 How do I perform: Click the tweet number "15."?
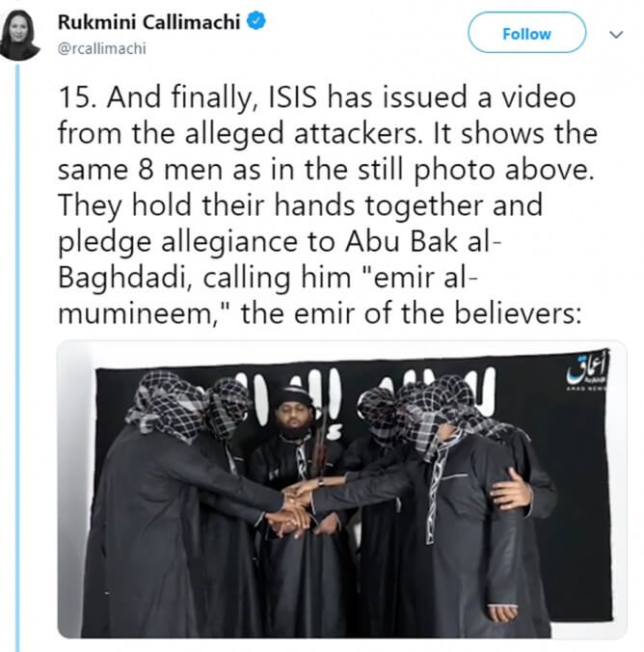pyautogui.click(x=78, y=97)
